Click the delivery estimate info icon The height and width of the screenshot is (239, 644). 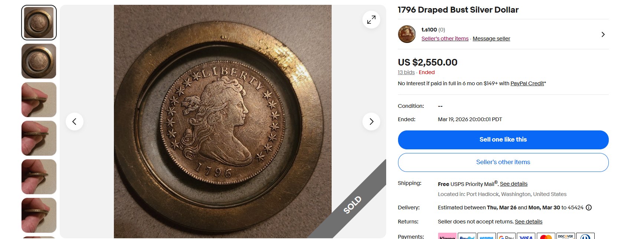coord(589,208)
